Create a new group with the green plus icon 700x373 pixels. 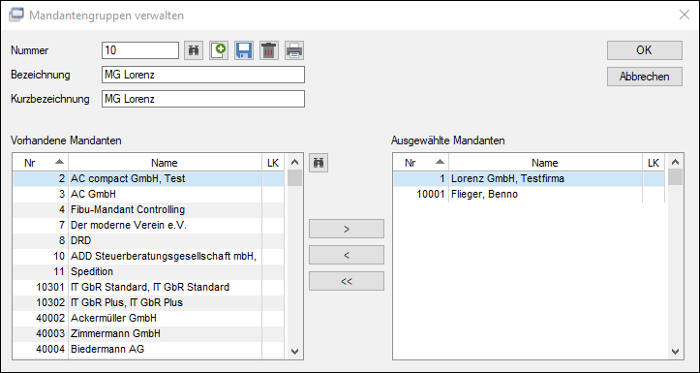[219, 50]
